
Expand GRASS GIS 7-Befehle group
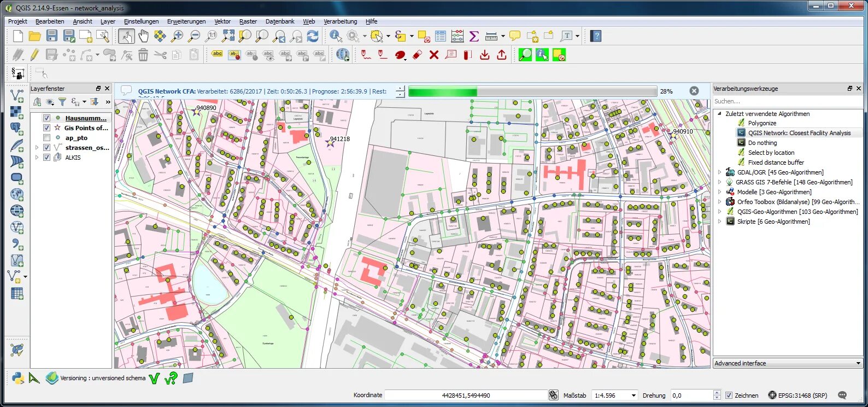click(719, 182)
